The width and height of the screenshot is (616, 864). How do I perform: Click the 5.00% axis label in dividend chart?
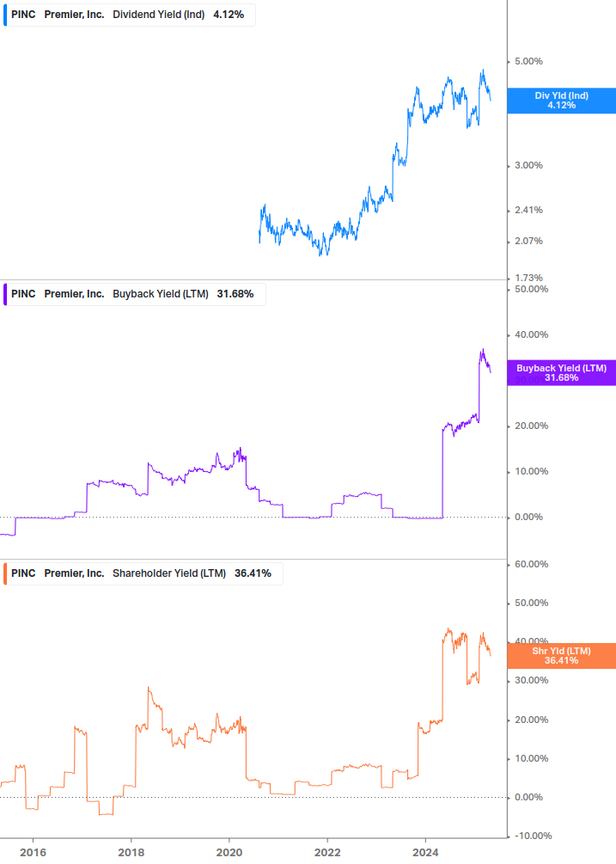(528, 61)
